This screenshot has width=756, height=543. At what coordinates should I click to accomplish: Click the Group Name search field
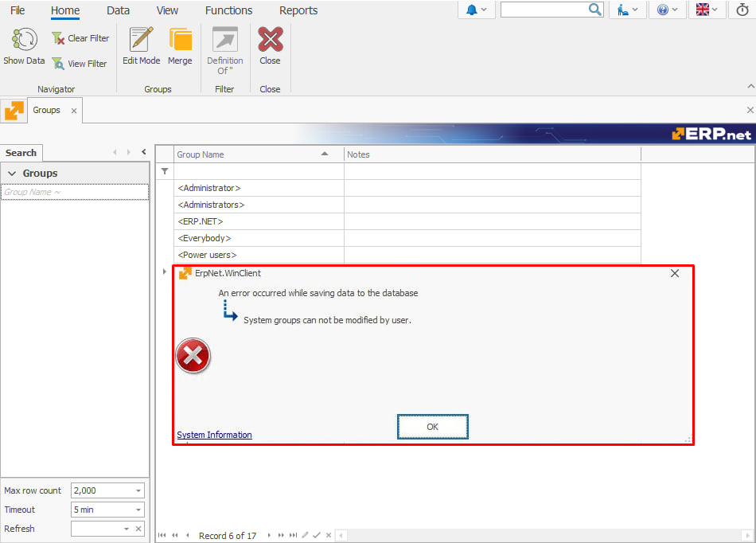(75, 192)
